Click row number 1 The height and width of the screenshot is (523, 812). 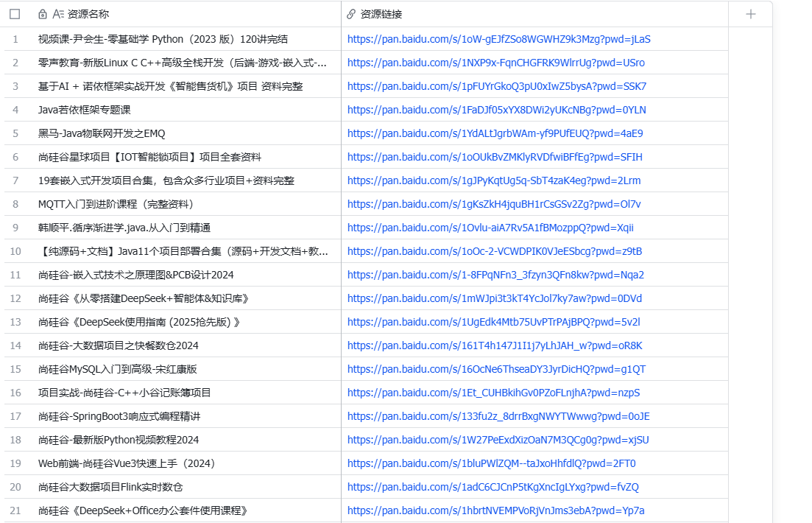click(15, 39)
